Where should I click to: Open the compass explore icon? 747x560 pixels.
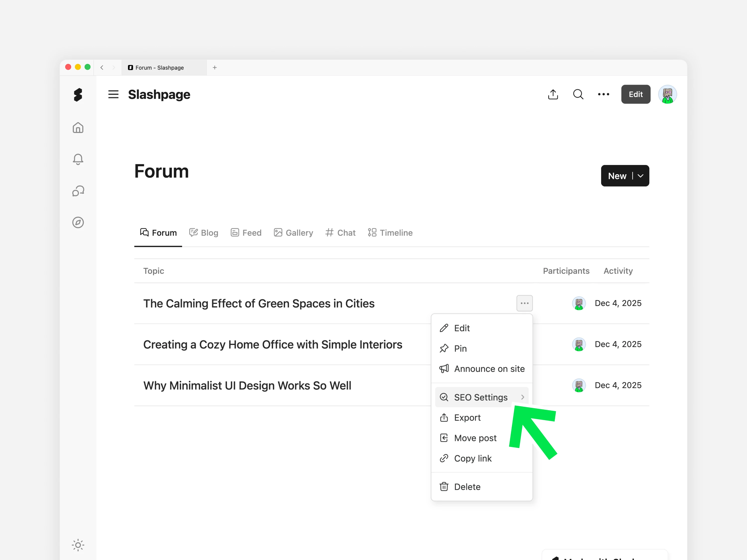[x=78, y=223]
